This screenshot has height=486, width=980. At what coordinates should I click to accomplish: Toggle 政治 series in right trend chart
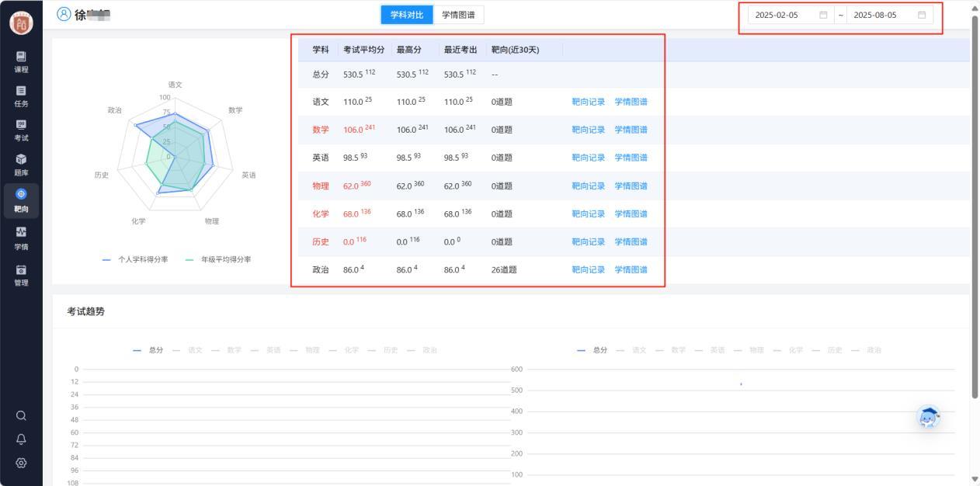[x=867, y=350]
